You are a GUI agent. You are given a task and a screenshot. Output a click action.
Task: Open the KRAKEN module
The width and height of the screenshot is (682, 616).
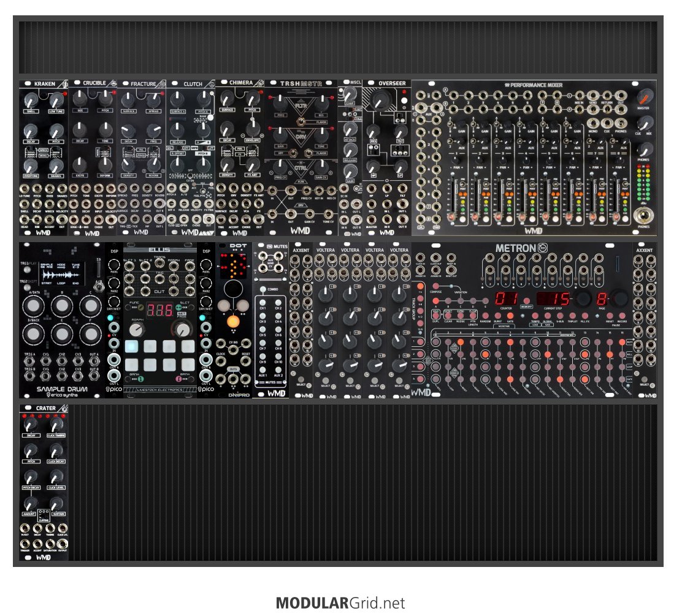pyautogui.click(x=45, y=83)
